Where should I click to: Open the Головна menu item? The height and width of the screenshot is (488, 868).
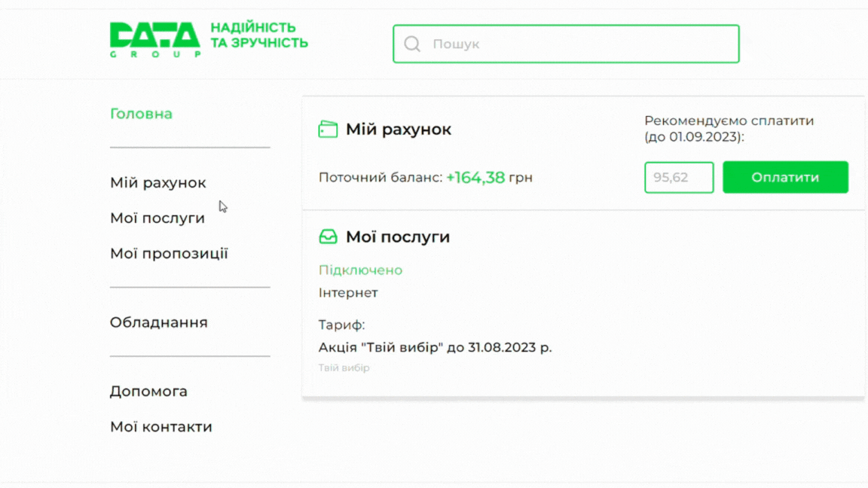(x=141, y=114)
